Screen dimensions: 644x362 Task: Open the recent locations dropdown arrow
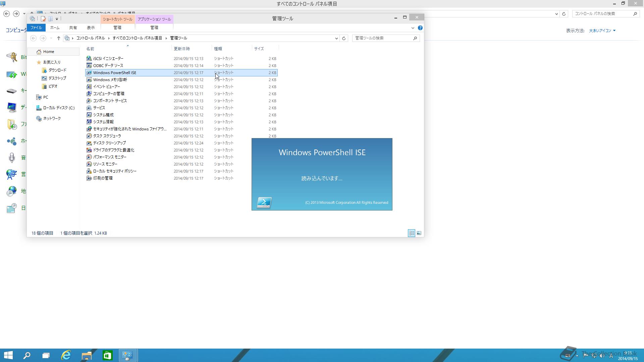click(51, 38)
